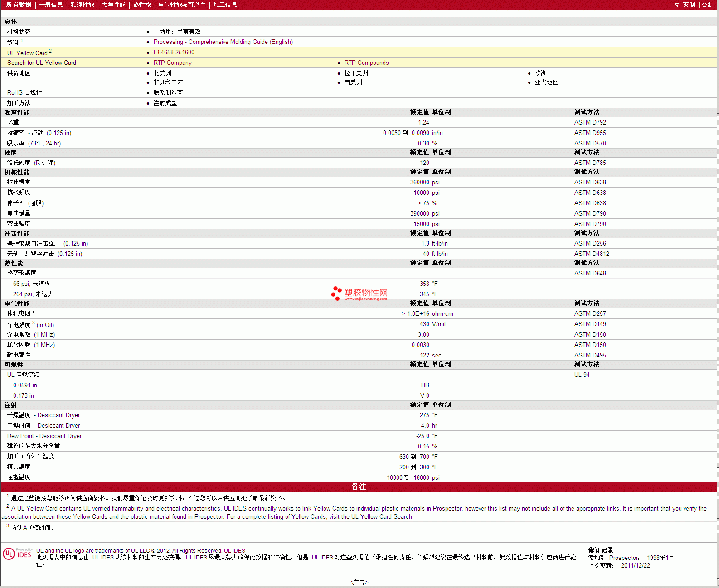Image resolution: width=719 pixels, height=588 pixels.
Task: Click the red-dot watermark logo in the table
Action: [x=336, y=293]
